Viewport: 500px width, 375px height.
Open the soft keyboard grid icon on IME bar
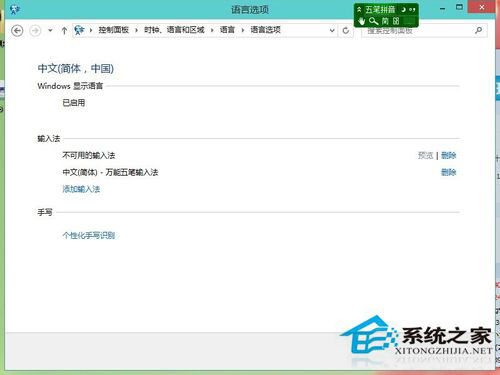[396, 21]
